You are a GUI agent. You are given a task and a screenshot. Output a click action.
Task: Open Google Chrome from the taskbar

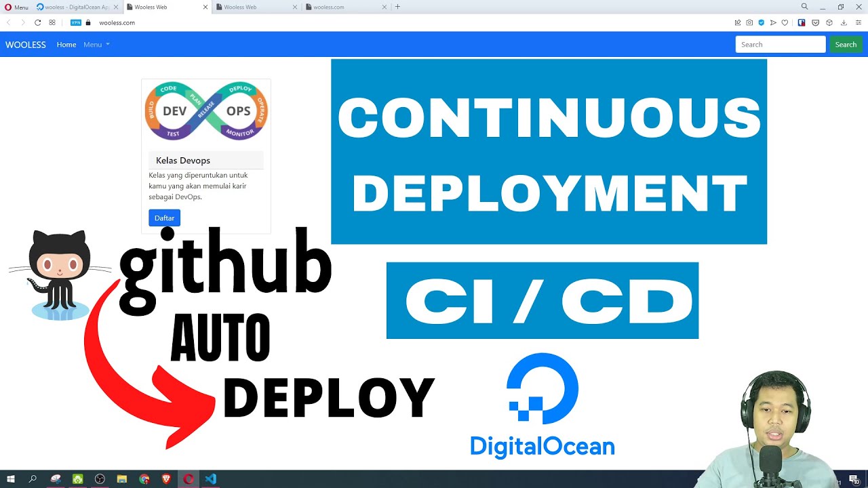coord(144,479)
